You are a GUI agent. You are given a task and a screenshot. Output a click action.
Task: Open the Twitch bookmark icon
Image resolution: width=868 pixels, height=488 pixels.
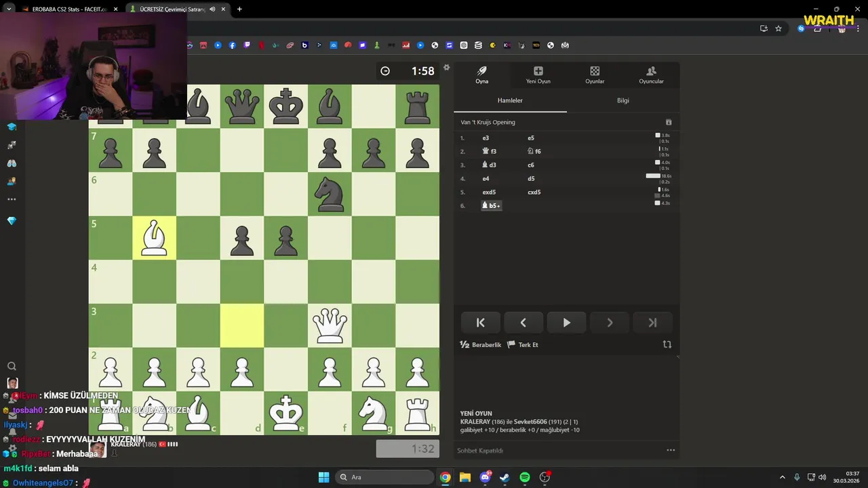(x=247, y=45)
